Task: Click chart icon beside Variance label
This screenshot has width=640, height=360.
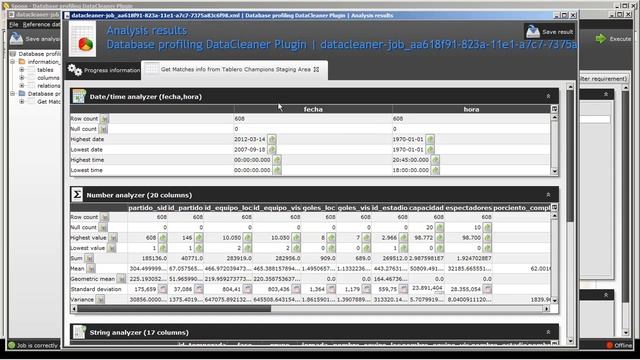Action: click(100, 300)
